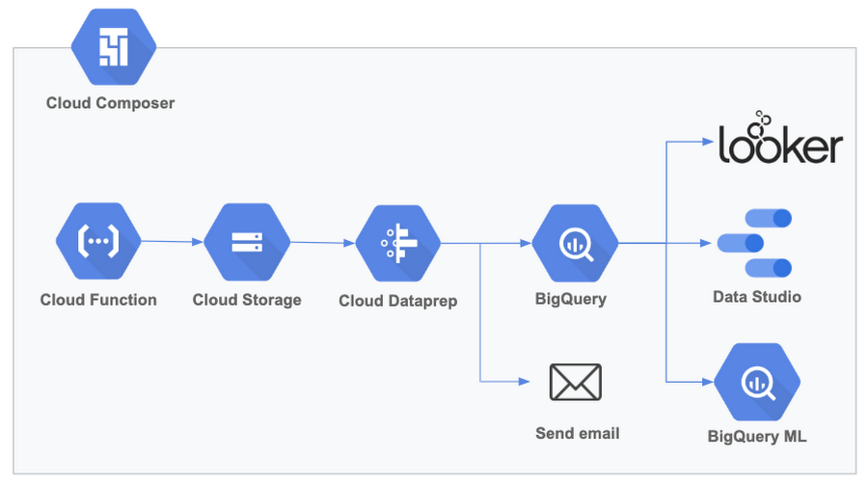Select the Data Studio icon

(754, 243)
